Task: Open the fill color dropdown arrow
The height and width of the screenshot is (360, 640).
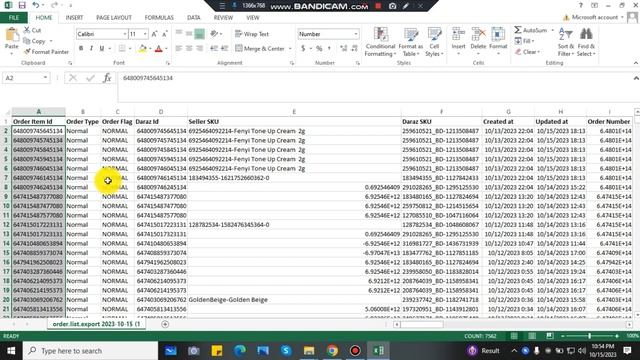Action: (150, 49)
